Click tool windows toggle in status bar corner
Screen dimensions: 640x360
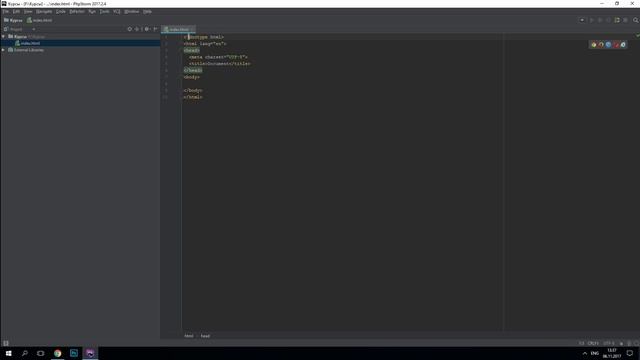pos(6,343)
